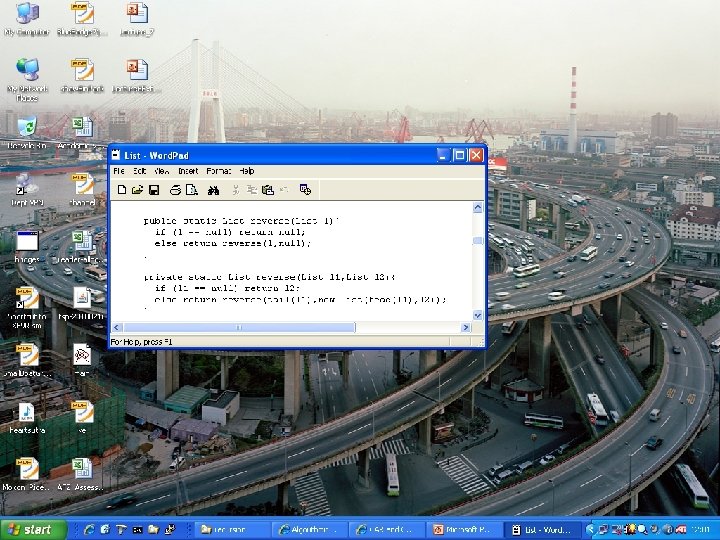Image resolution: width=720 pixels, height=540 pixels.
Task: Select the Recycle Bin desktop icon
Action: pos(27,132)
